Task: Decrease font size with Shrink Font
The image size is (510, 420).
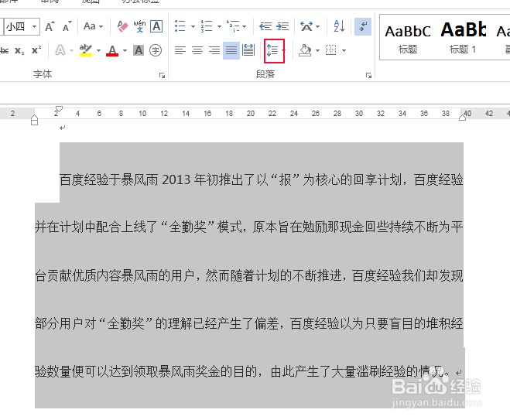Action: (x=67, y=26)
